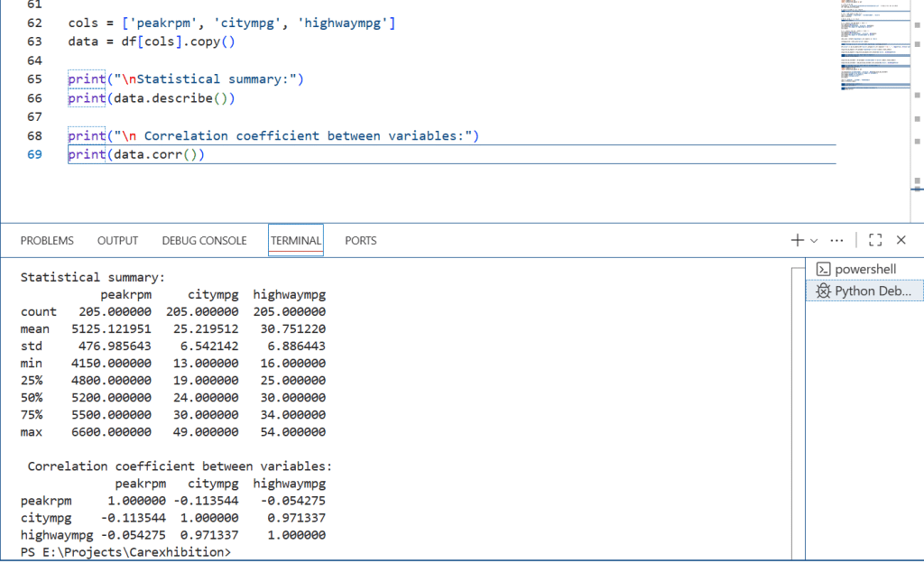Open the OUTPUT tab
Image resolution: width=924 pixels, height=563 pixels.
click(117, 241)
